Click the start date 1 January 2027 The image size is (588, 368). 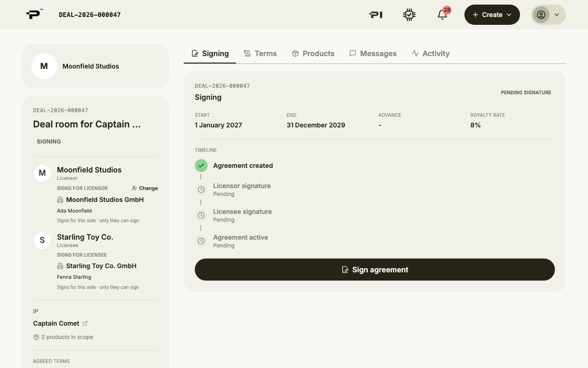218,125
